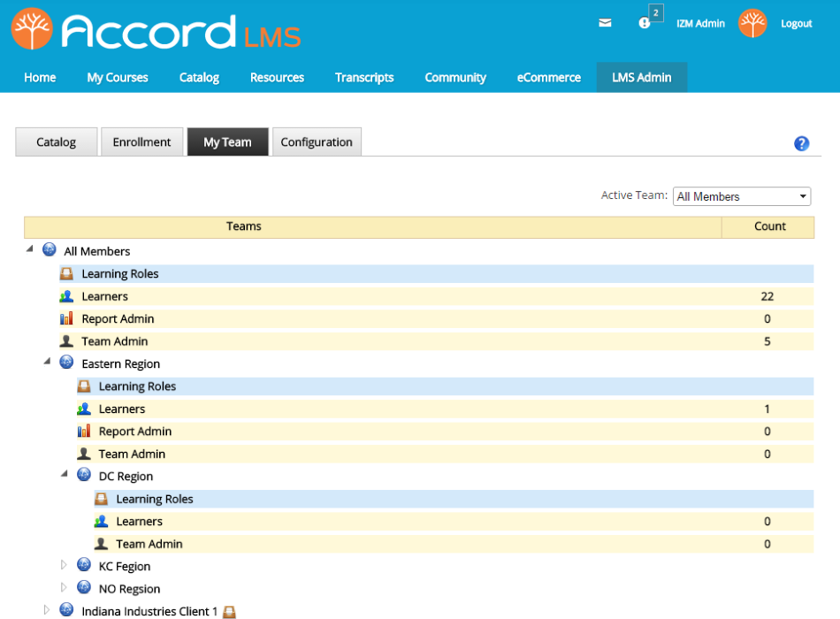Click the Report Admin chart icon under All Members
The width and height of the screenshot is (840, 619).
pyautogui.click(x=66, y=319)
